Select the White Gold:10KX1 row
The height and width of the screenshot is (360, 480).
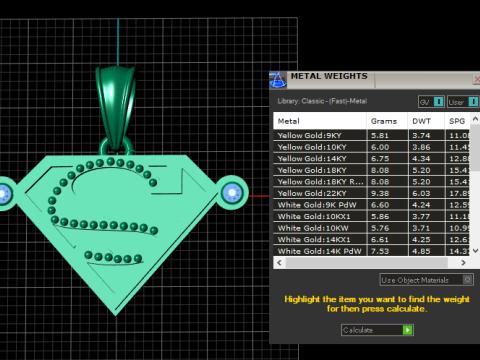point(372,216)
